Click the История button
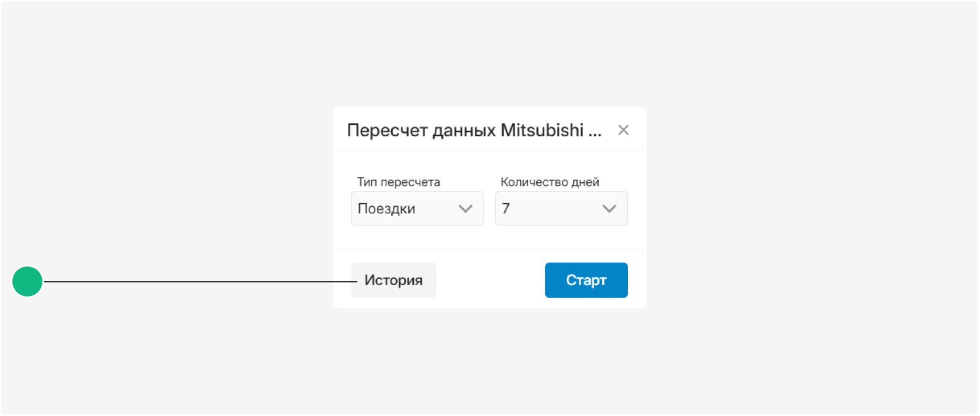 click(393, 280)
